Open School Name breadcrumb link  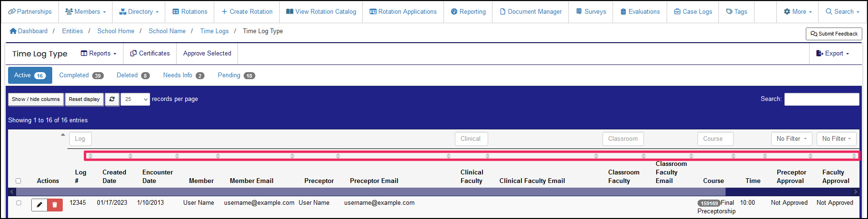[167, 31]
